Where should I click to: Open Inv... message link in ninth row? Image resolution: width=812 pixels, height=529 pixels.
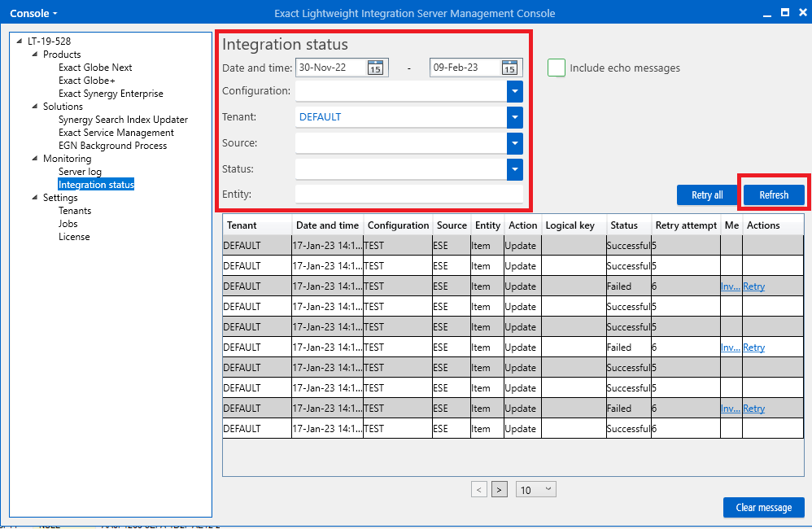click(x=730, y=409)
